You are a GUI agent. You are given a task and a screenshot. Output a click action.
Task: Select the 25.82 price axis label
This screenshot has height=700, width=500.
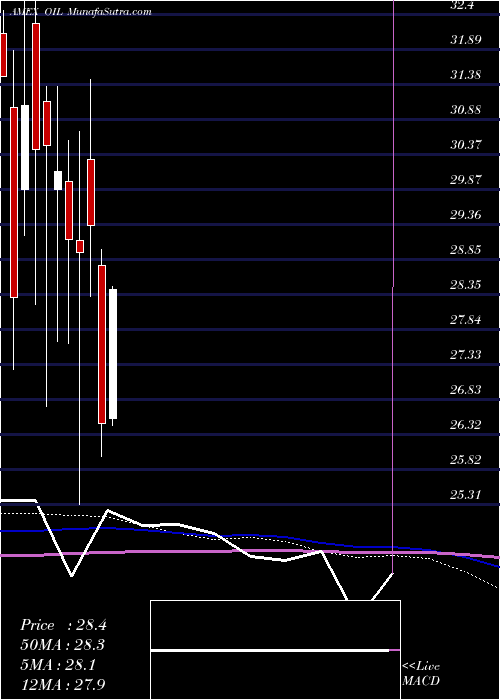(x=466, y=459)
